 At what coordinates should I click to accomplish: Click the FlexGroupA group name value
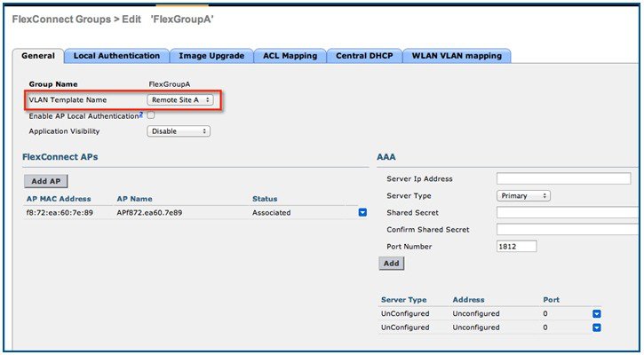(169, 84)
